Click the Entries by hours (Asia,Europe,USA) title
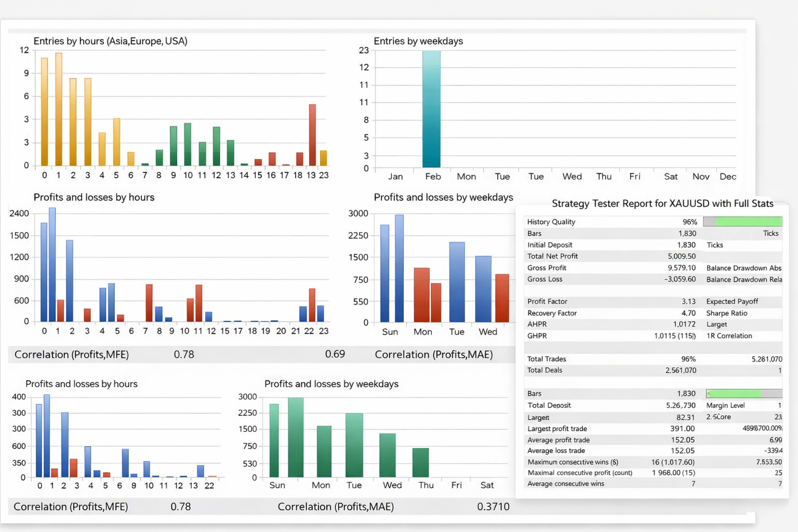Screen dimensions: 798x532 pyautogui.click(x=110, y=41)
